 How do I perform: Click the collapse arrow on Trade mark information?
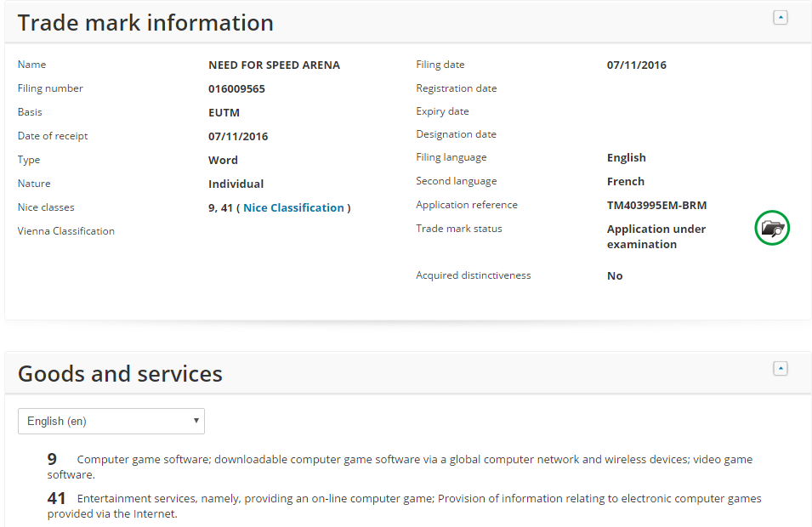(x=780, y=17)
